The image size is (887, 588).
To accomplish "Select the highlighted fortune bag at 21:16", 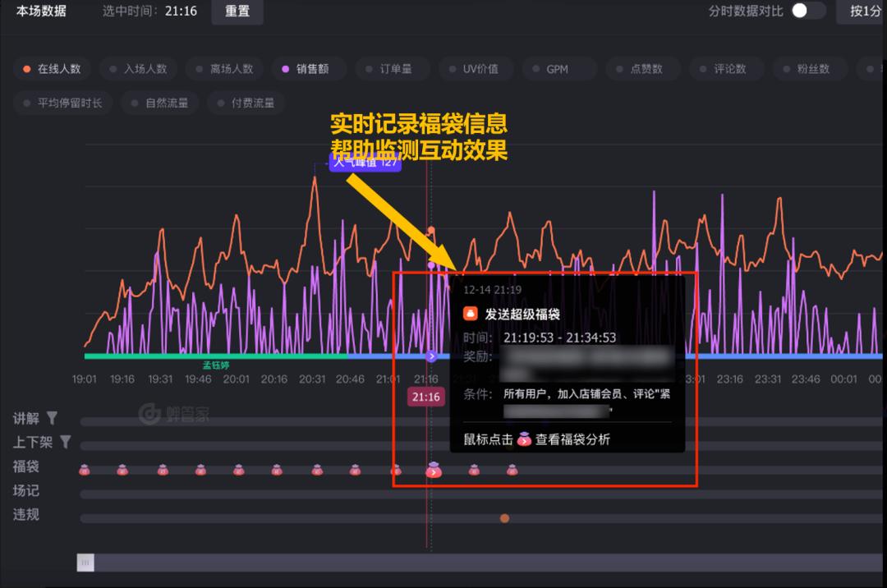I will click(432, 471).
